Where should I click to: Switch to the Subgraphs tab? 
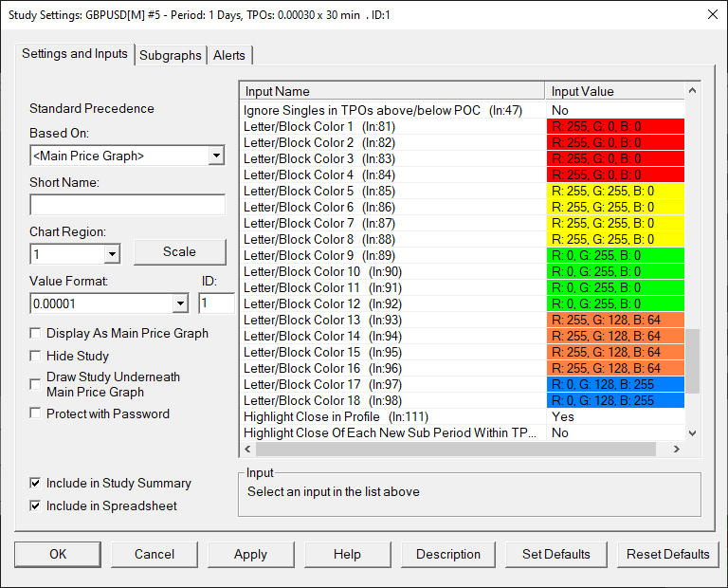click(x=171, y=55)
